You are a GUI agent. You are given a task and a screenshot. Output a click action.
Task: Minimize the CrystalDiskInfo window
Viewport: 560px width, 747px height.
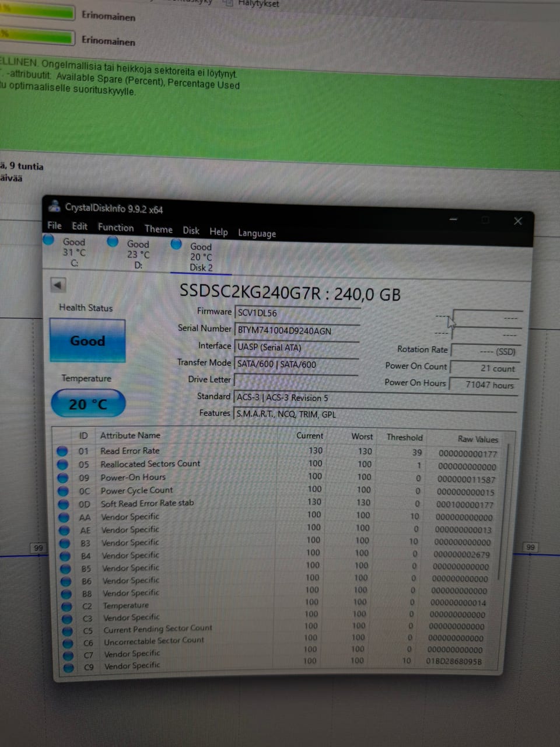point(453,219)
